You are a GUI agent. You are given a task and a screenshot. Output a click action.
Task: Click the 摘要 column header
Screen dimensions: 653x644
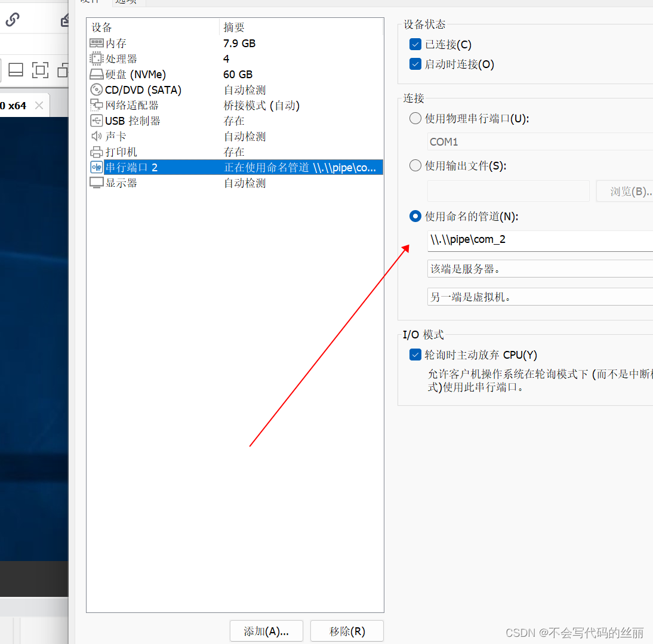(301, 27)
